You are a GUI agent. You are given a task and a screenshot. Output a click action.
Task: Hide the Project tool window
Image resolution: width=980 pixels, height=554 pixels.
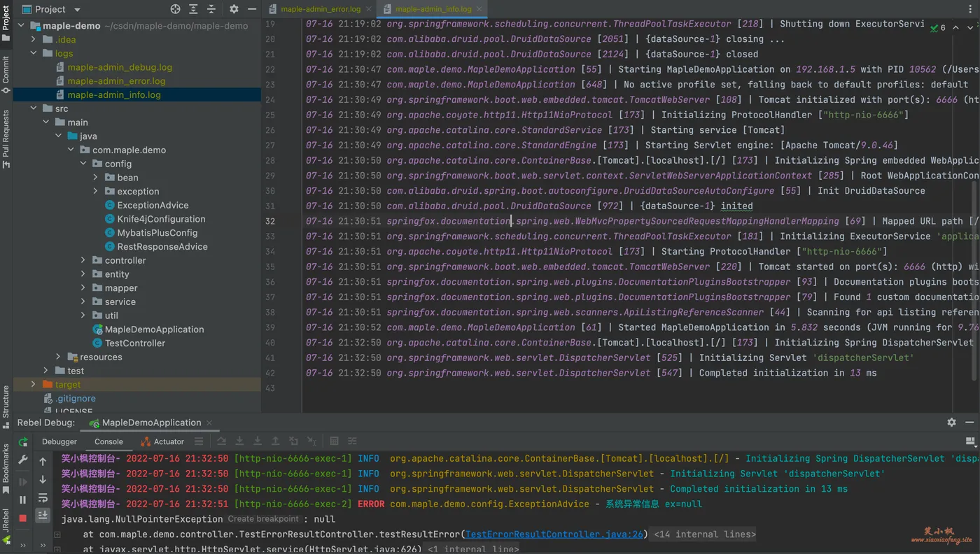point(251,9)
